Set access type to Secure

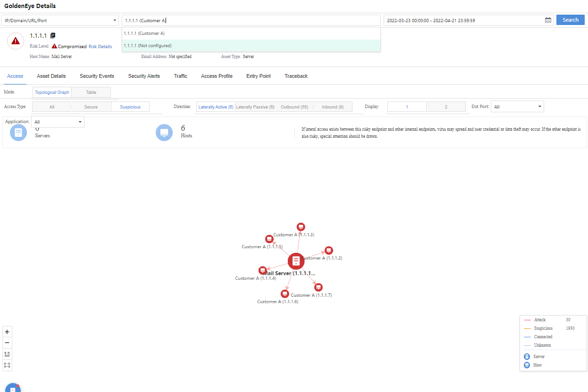[91, 107]
